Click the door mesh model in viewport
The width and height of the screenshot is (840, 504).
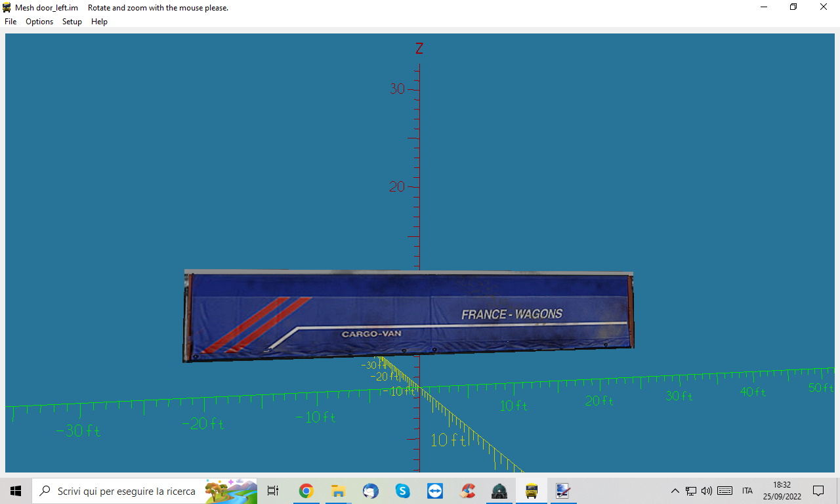(408, 315)
